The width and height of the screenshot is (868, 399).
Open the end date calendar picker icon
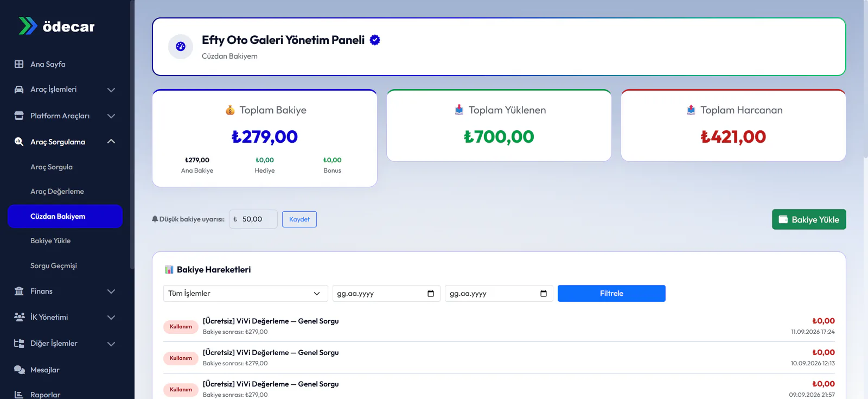(544, 294)
